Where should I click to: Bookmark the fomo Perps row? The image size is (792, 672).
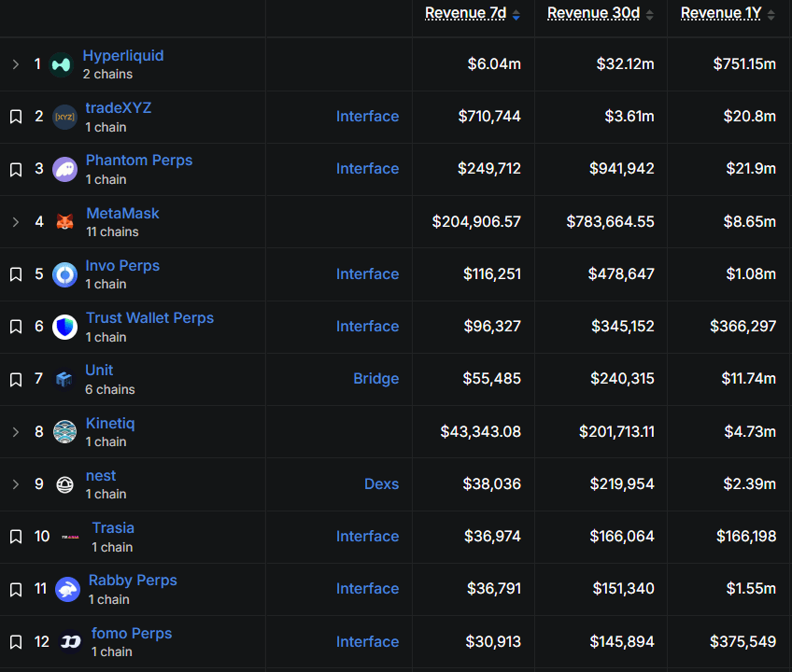coord(16,642)
